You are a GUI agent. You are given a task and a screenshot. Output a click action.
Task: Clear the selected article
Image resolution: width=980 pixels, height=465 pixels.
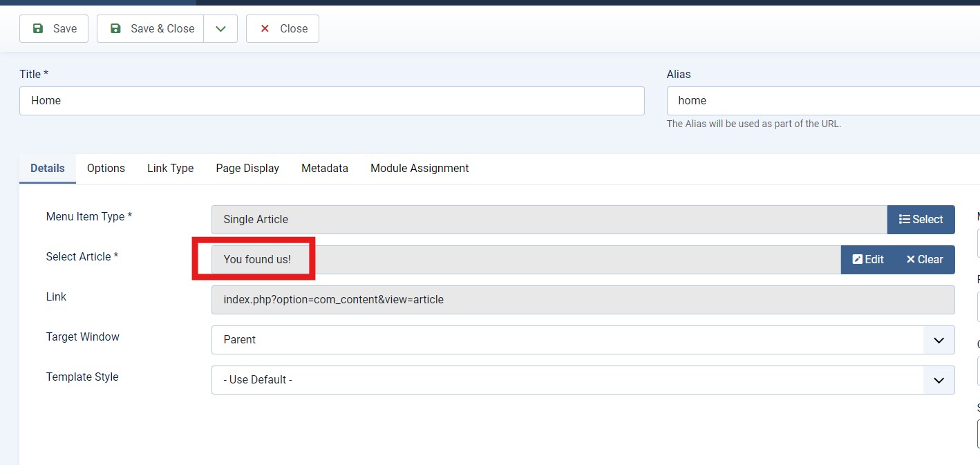coord(925,260)
